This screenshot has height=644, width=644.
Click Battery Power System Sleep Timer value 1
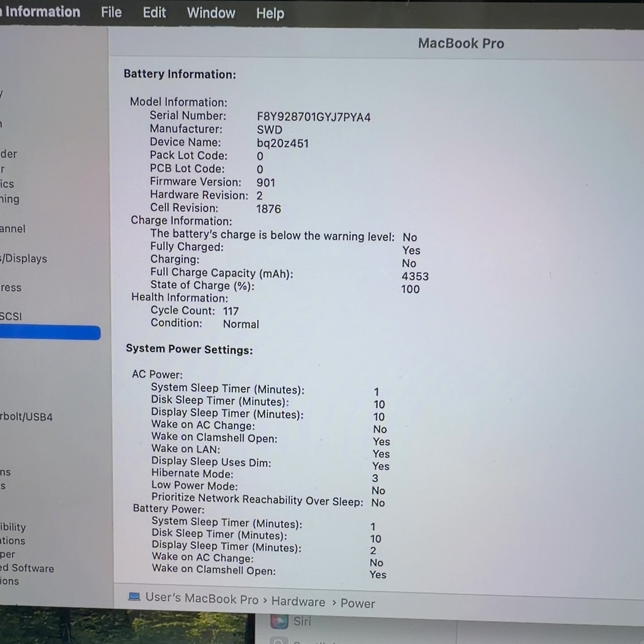point(373,527)
